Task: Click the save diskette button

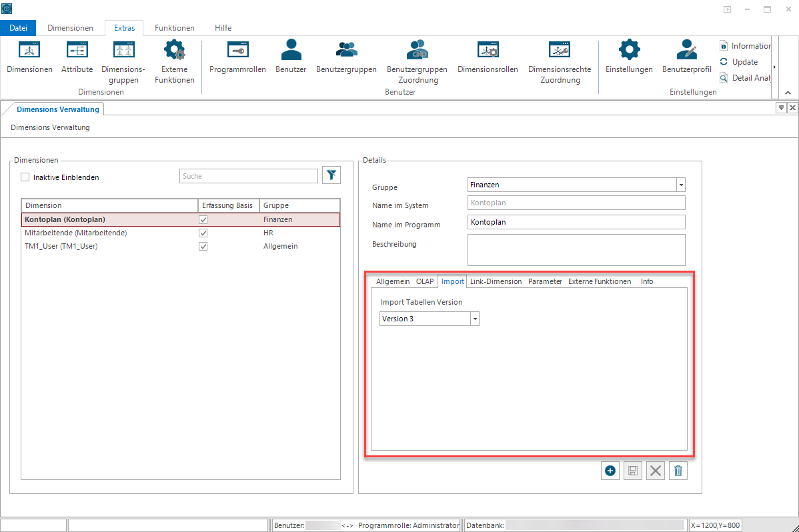Action: [633, 471]
